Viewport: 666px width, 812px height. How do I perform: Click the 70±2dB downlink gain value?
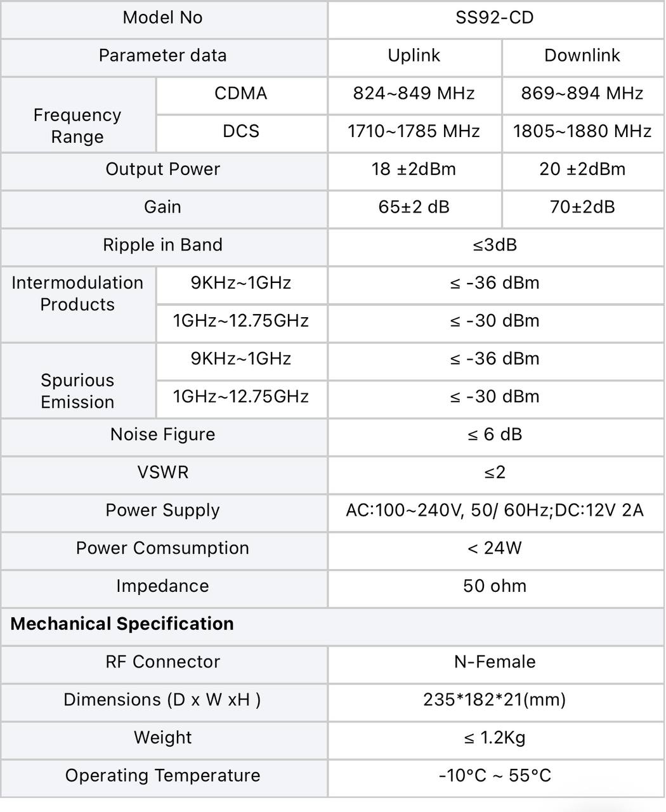[x=582, y=207]
